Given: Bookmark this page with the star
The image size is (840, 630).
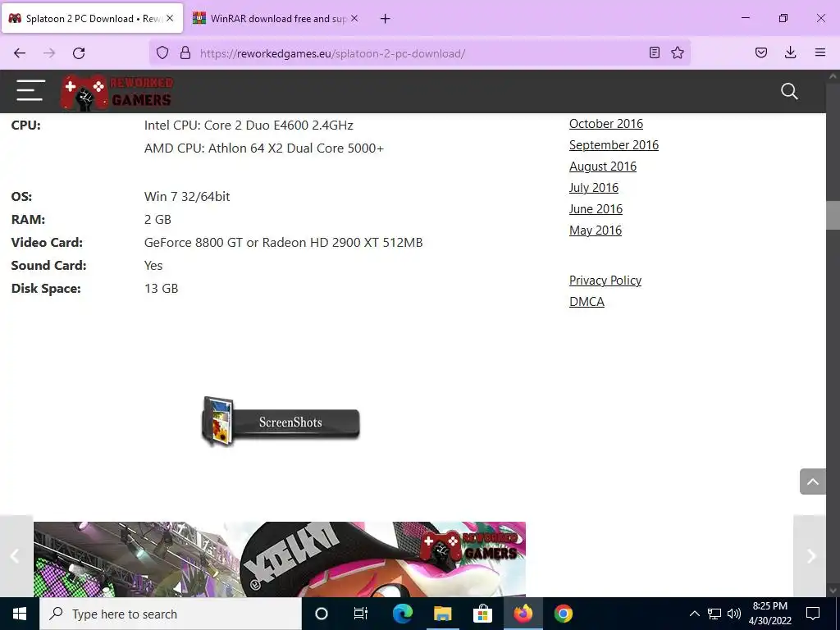Looking at the screenshot, I should click(x=677, y=52).
